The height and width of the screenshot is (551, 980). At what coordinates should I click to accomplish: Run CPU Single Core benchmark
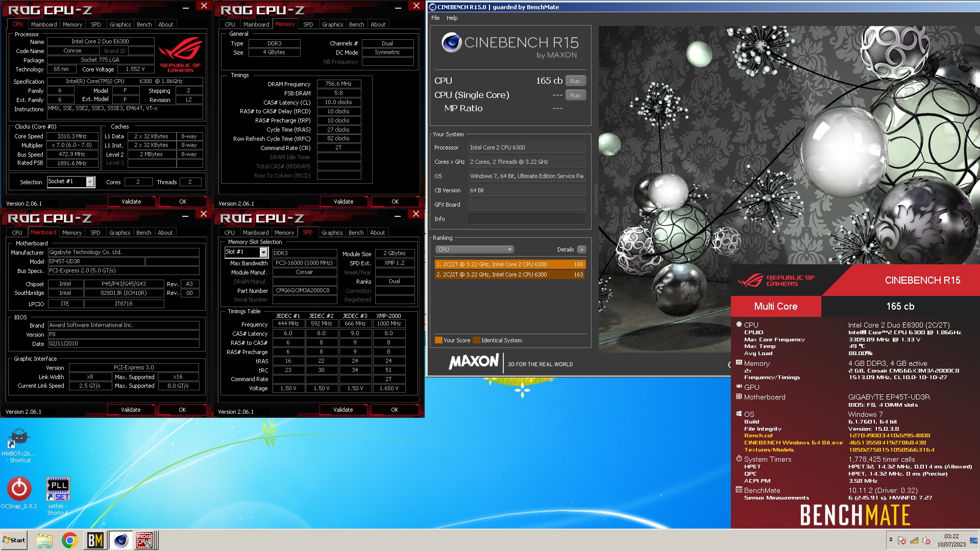(x=575, y=95)
